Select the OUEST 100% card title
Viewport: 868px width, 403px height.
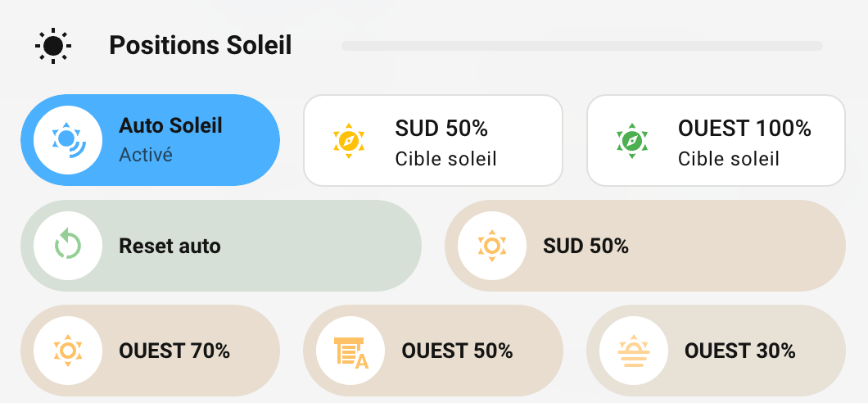(x=744, y=129)
